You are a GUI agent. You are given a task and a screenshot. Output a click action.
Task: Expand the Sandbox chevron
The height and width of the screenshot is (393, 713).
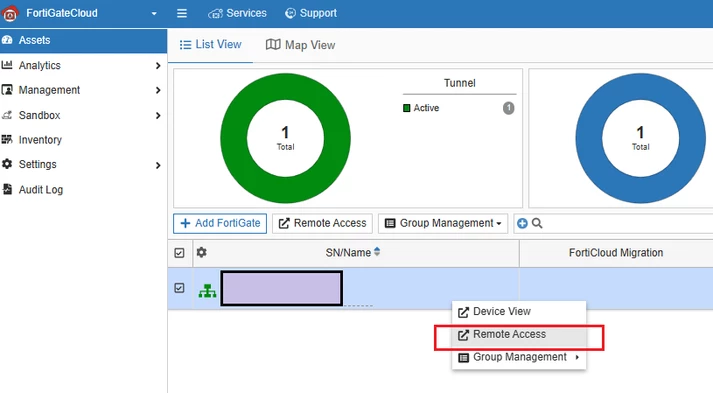click(158, 116)
